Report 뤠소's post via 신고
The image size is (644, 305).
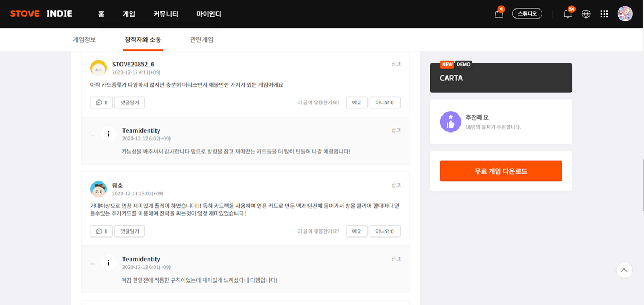pos(395,185)
